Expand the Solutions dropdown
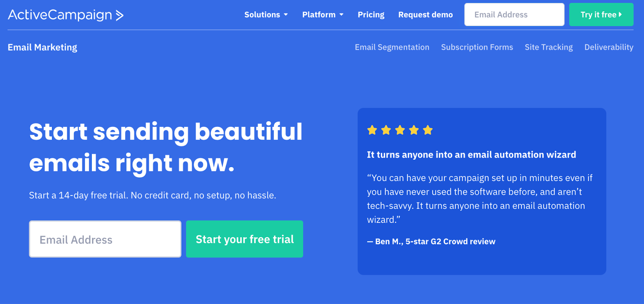Image resolution: width=644 pixels, height=304 pixels. (262, 14)
